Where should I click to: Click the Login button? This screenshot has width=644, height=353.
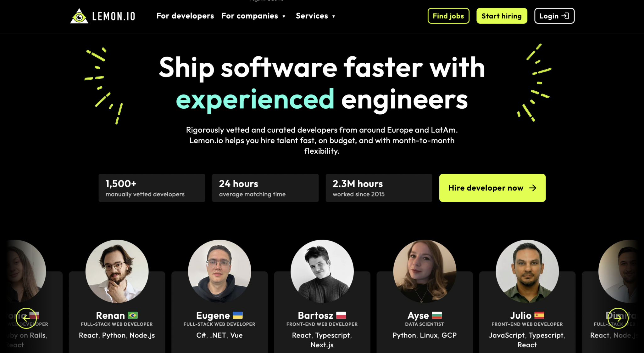coord(554,16)
